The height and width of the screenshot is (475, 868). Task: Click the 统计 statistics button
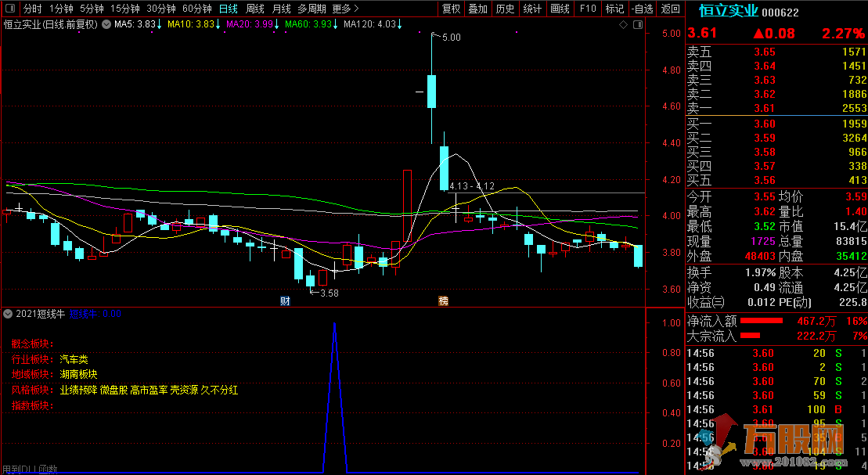532,9
